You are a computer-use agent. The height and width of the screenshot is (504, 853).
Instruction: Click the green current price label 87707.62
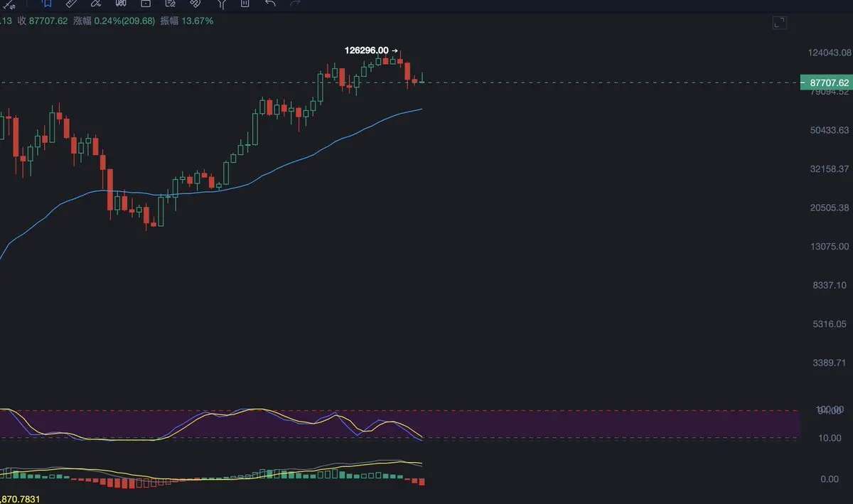coord(825,82)
